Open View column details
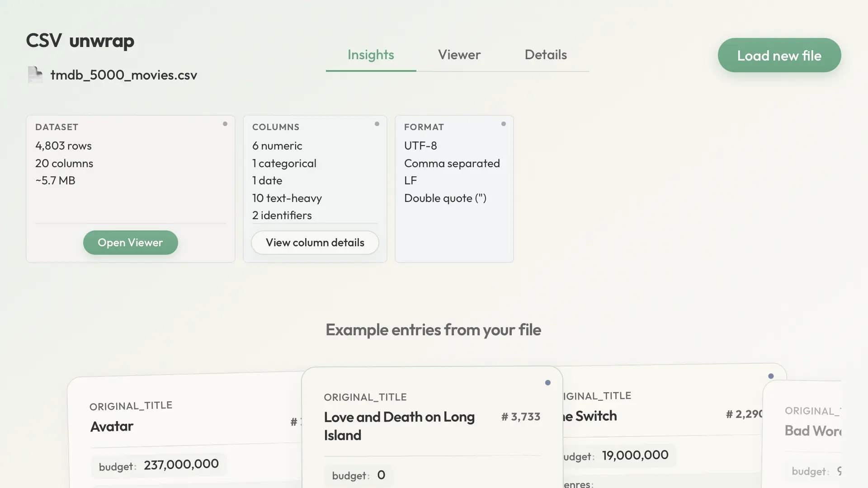Viewport: 868px width, 488px height. point(315,243)
